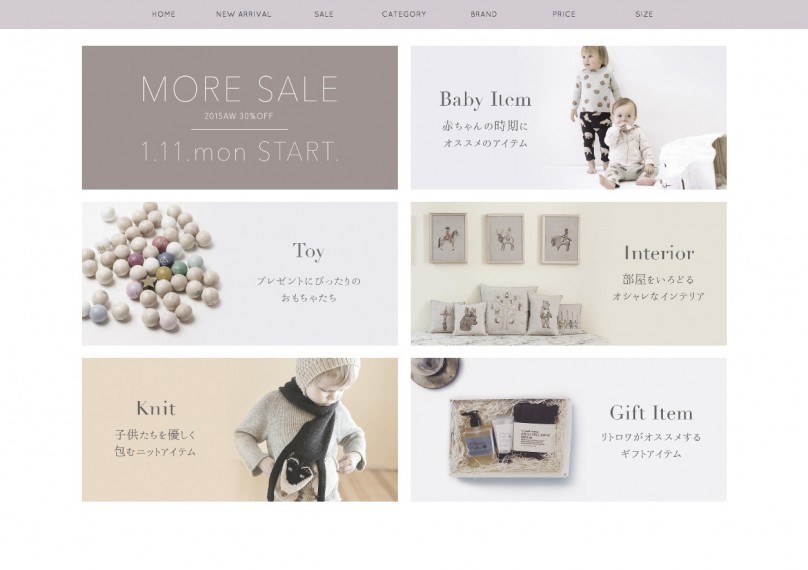Click the embroidered cushions photo
This screenshot has width=808, height=570.
click(x=506, y=309)
